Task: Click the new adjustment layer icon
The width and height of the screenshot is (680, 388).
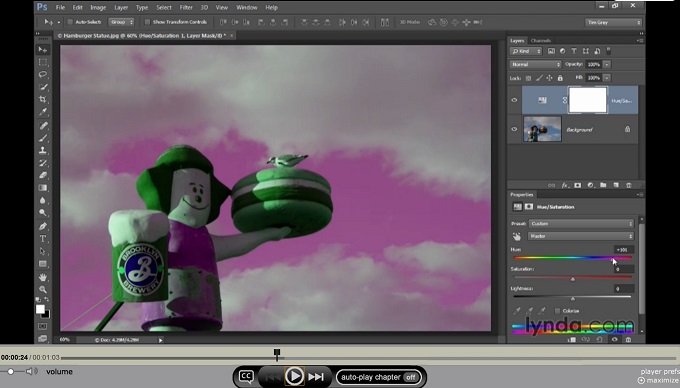Action: 590,185
